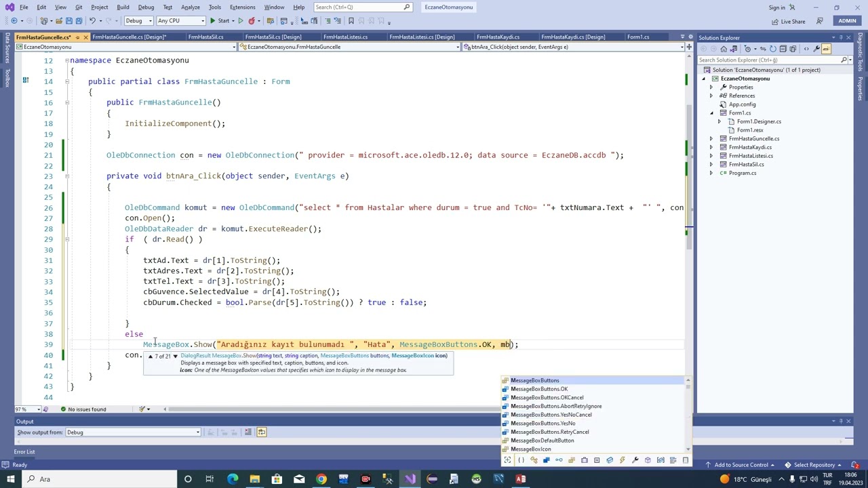This screenshot has height=488, width=868.
Task: Open the Build menu
Action: point(123,7)
